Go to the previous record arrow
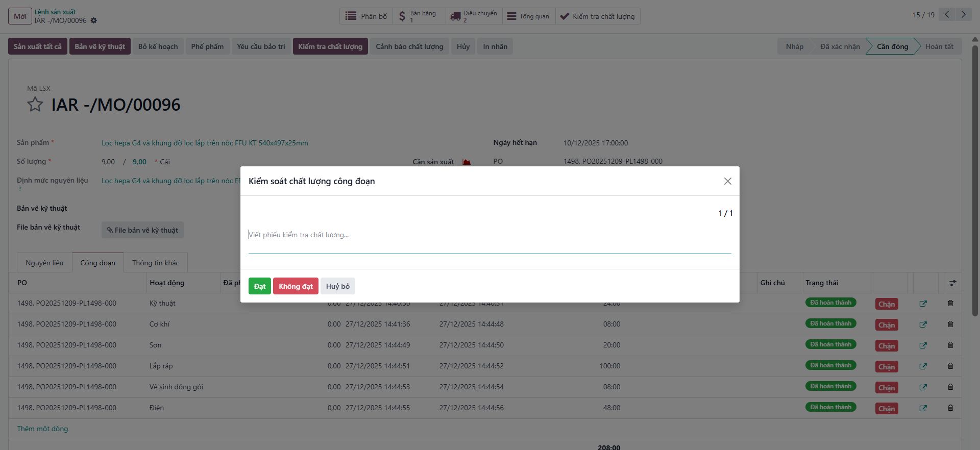980x450 pixels. (x=947, y=14)
